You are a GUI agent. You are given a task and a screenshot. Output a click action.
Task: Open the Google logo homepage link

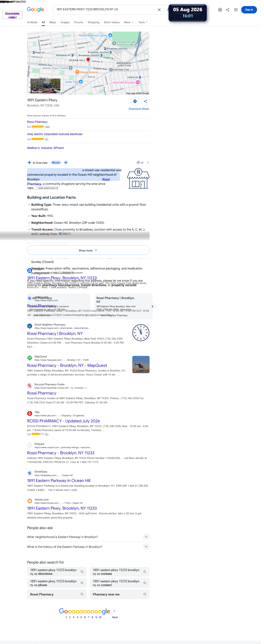(36, 10)
